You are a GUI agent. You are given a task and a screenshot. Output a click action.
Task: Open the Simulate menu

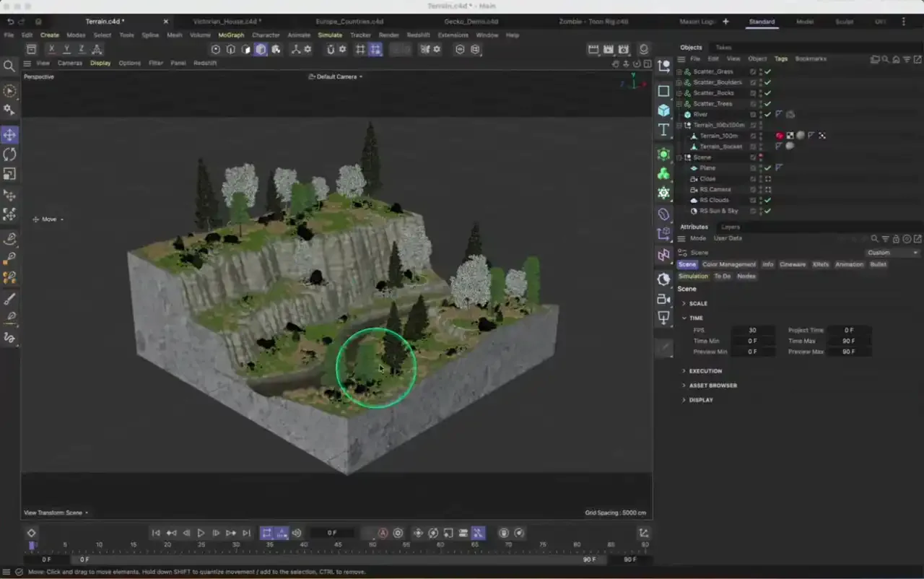coord(330,35)
